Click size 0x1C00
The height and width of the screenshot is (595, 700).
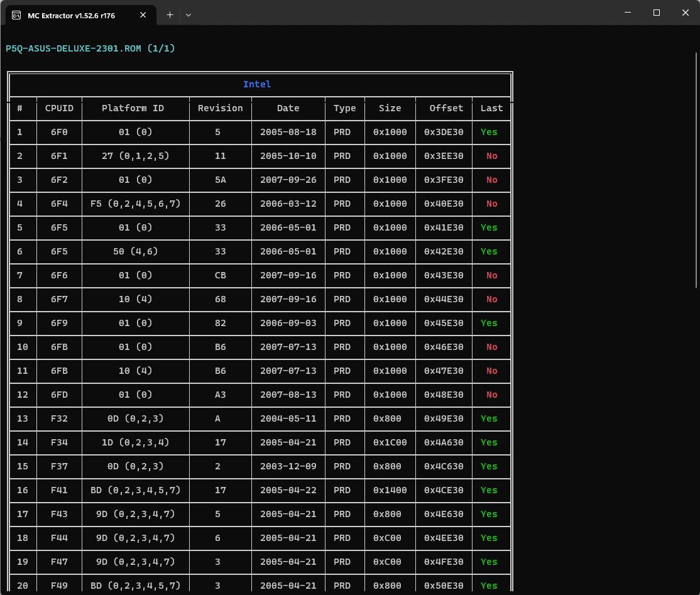click(390, 442)
